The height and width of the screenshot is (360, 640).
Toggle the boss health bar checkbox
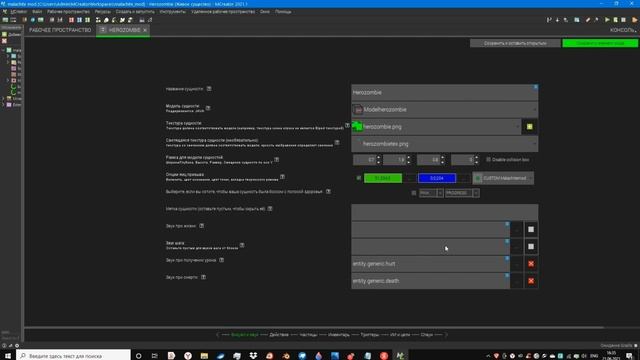413,193
